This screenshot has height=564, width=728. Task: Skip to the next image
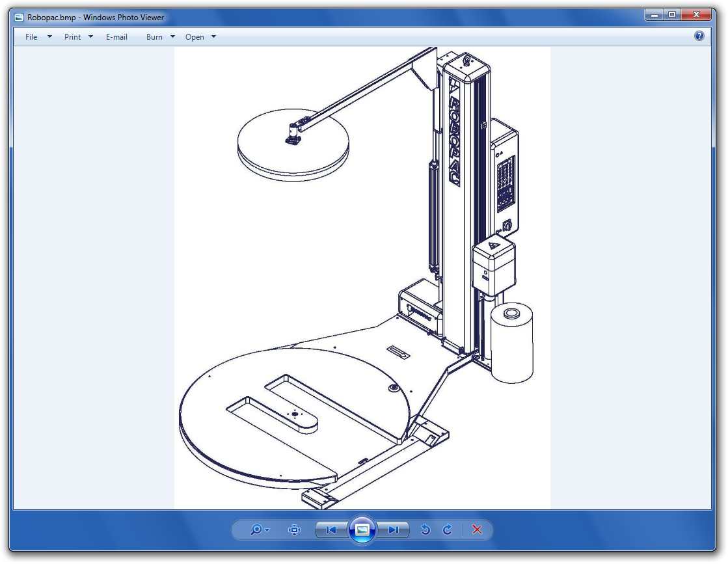393,530
